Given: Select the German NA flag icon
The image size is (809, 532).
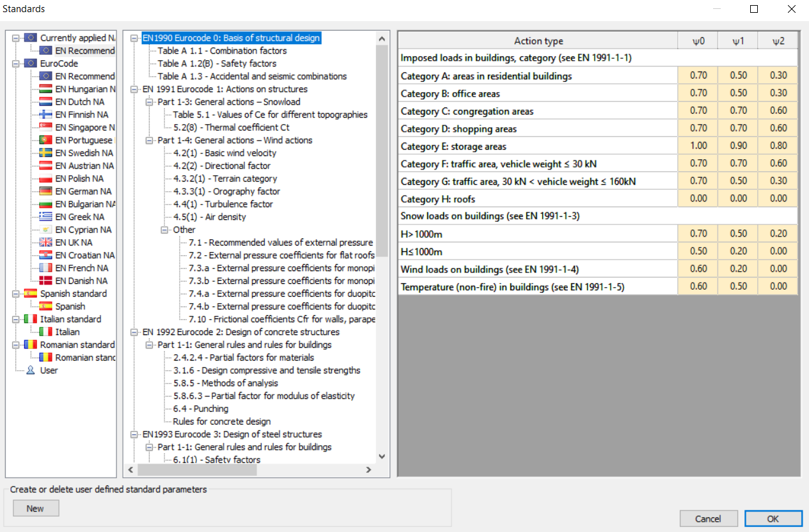Looking at the screenshot, I should 45,191.
